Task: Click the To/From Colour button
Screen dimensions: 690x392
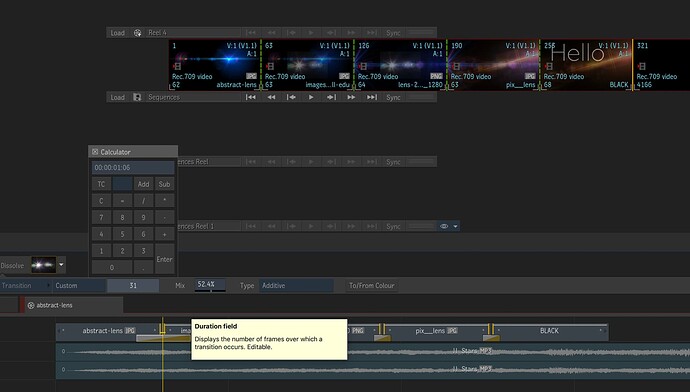Action: point(371,286)
